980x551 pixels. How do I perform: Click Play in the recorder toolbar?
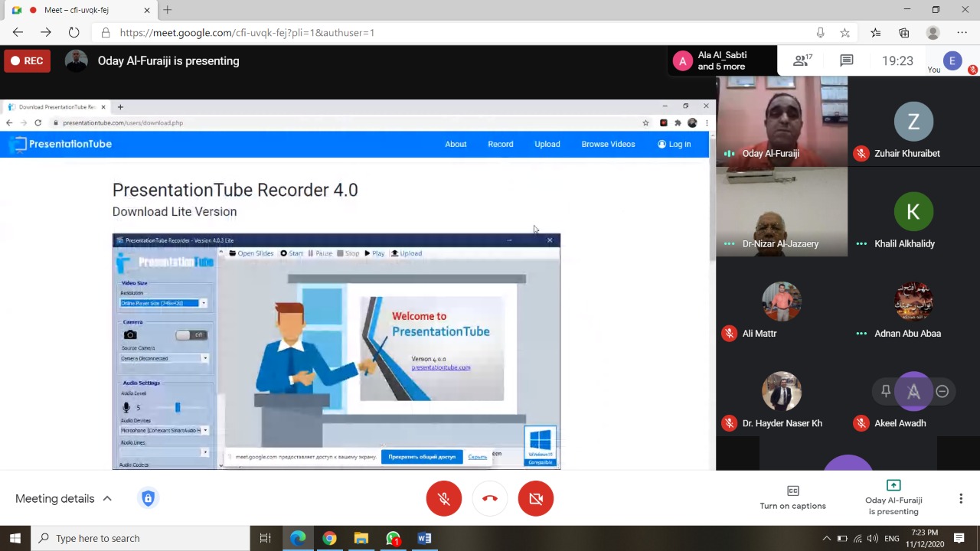click(374, 253)
